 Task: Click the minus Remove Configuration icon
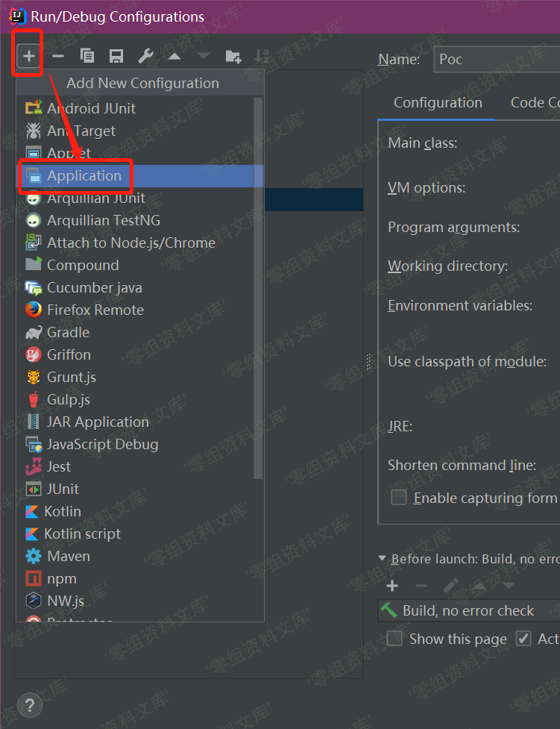pyautogui.click(x=57, y=56)
